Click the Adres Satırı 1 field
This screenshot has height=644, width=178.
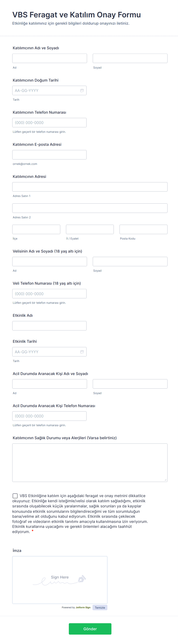[90, 187]
